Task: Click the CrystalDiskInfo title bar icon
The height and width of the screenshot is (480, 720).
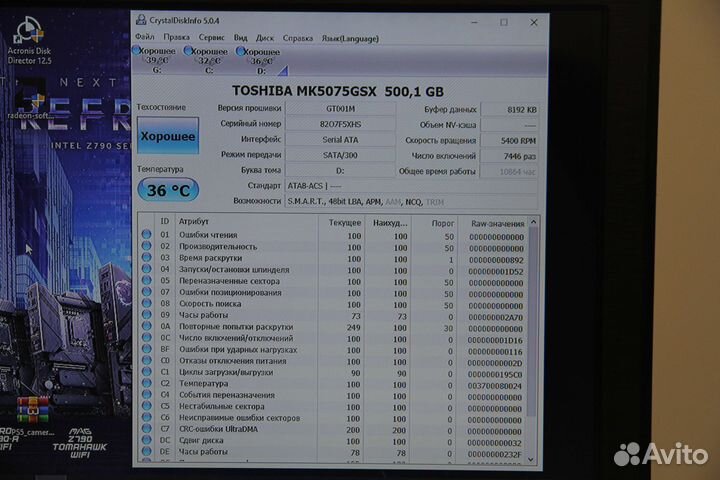Action: click(141, 20)
